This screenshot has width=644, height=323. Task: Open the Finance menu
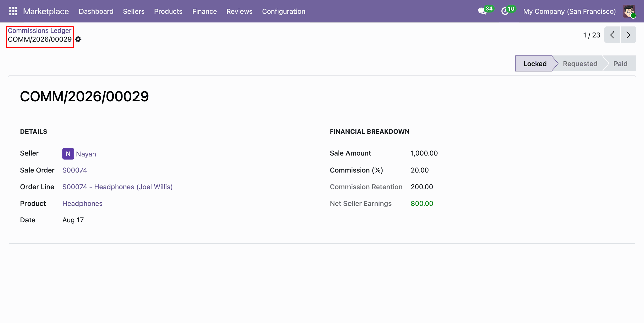pos(205,11)
